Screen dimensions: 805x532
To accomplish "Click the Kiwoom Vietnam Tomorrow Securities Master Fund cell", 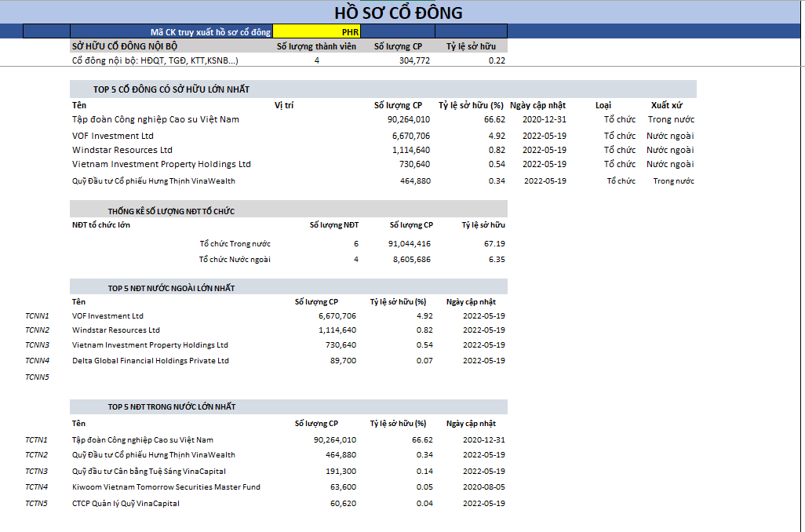I will [166, 487].
